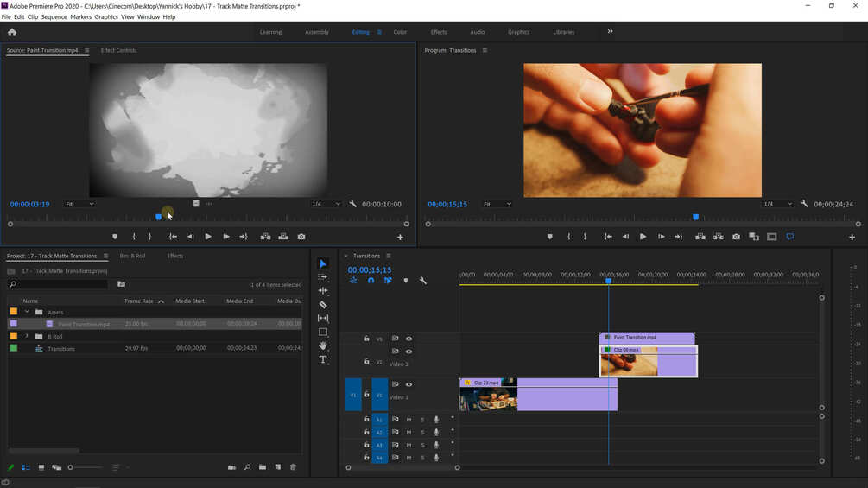Click the Export Frame camera in Program monitor
Screen dimensions: 868x488
coord(736,237)
